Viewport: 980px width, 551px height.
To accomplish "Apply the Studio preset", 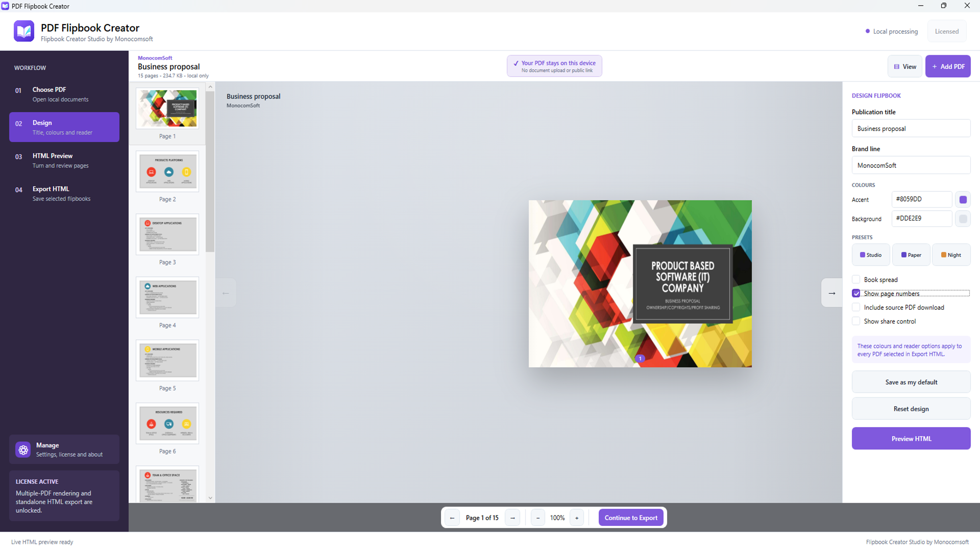I will pos(871,255).
